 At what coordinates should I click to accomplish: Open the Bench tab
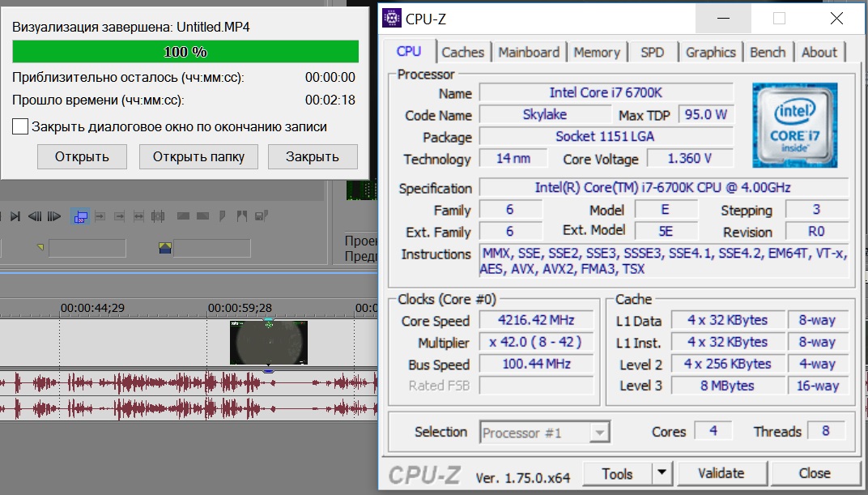768,53
